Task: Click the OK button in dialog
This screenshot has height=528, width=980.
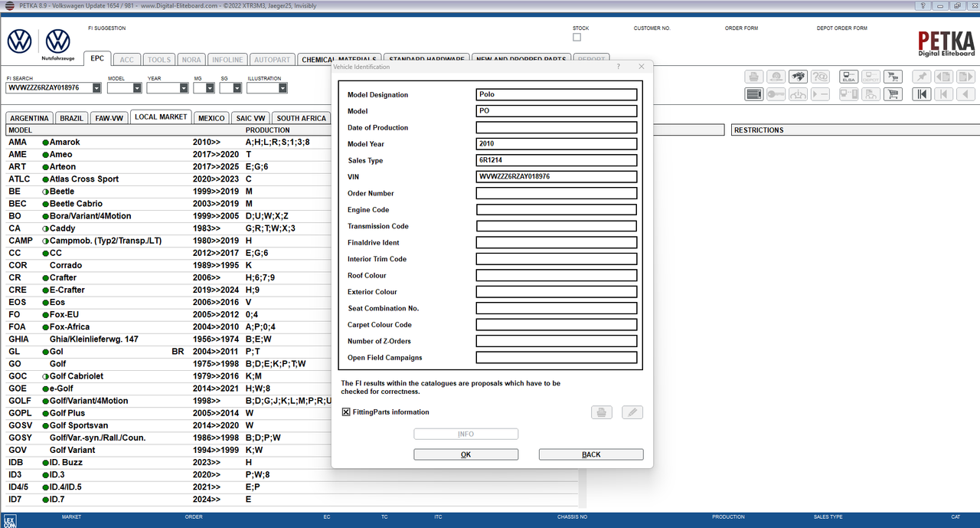Action: (465, 454)
